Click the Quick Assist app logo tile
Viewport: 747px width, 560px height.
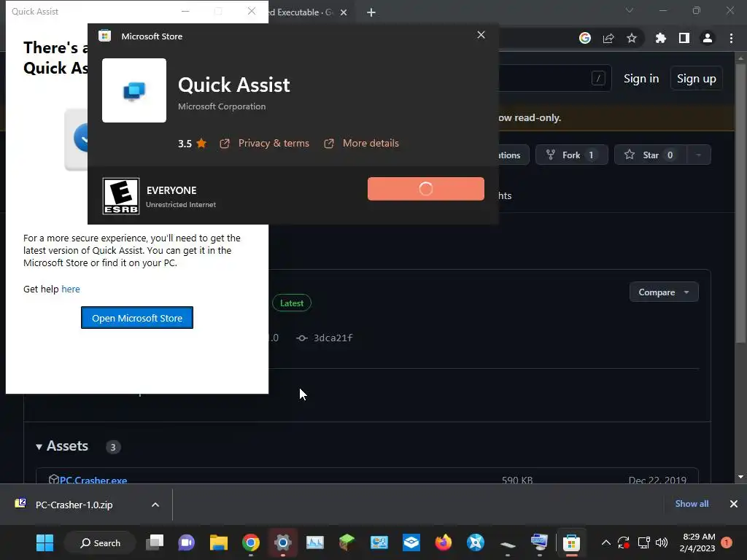pos(134,90)
